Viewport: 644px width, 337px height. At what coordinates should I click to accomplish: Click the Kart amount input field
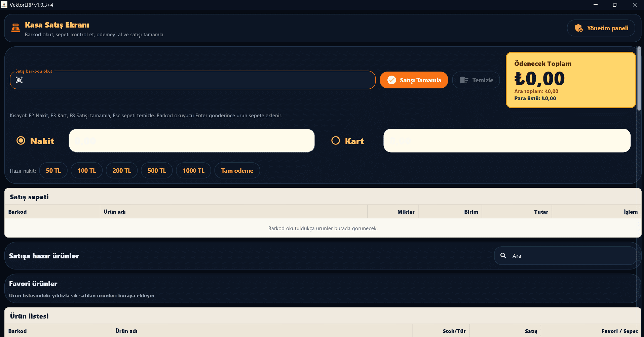(x=507, y=140)
